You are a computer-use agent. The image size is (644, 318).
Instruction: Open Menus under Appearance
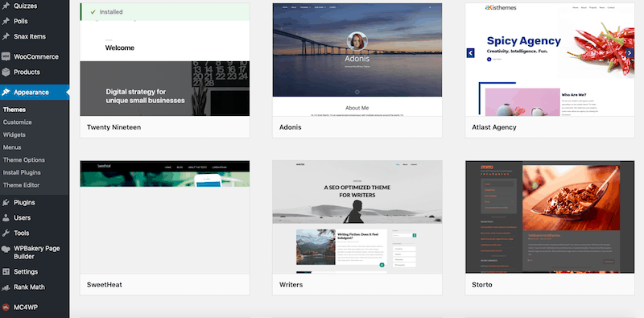tap(12, 147)
